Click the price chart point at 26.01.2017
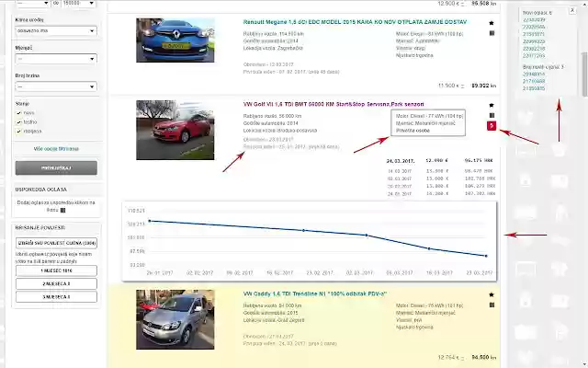This screenshot has height=368, width=588. [150, 221]
